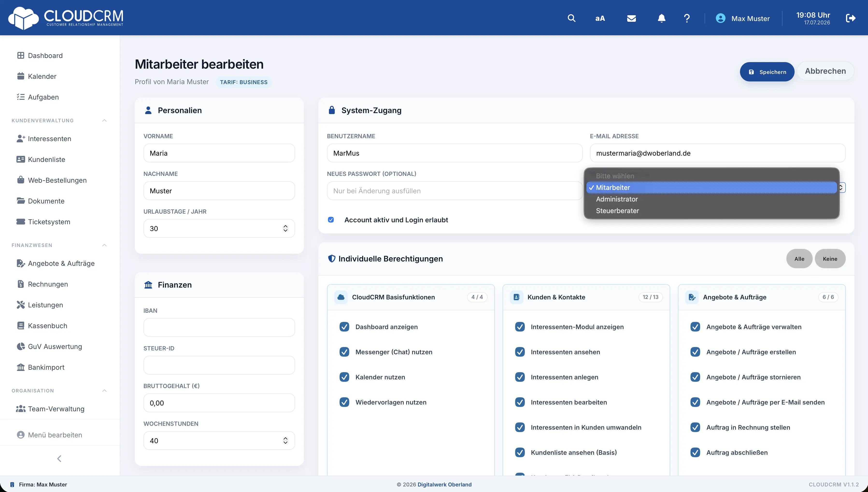Uncheck Dashboard anzeigen permission
The width and height of the screenshot is (868, 492).
pyautogui.click(x=344, y=327)
